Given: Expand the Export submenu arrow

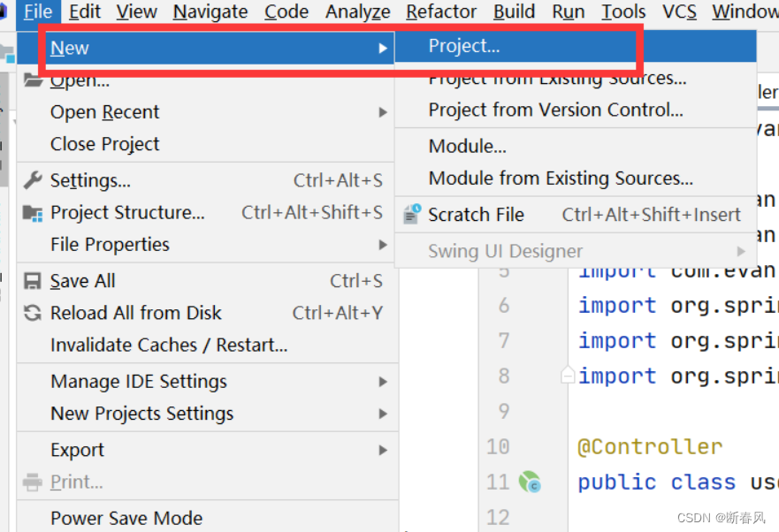Looking at the screenshot, I should 383,450.
